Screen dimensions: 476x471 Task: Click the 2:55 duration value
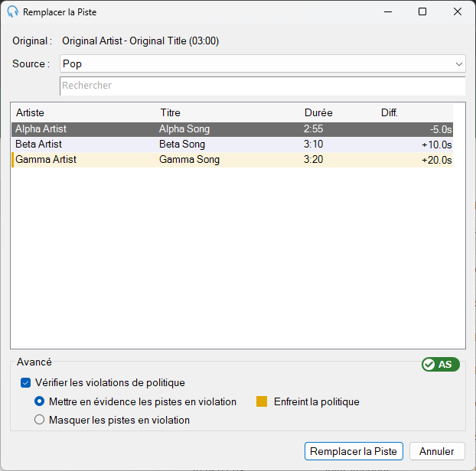point(313,129)
